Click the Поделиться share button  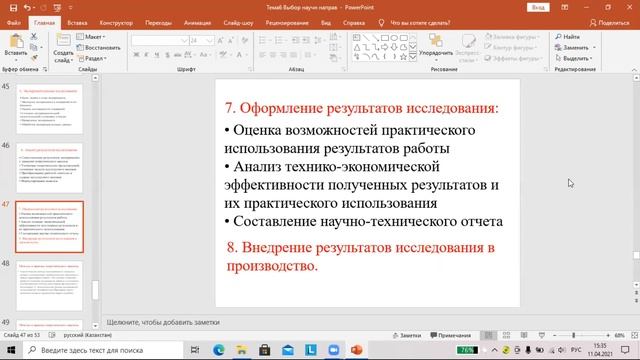609,23
